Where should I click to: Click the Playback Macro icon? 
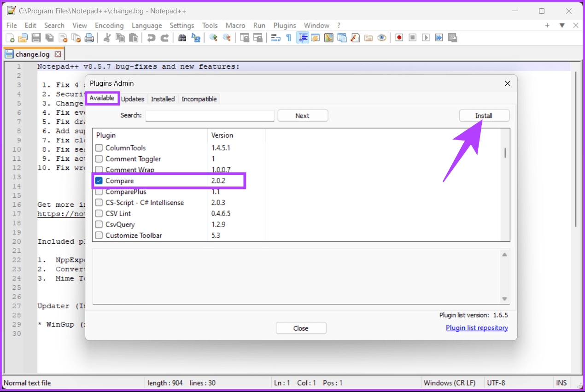click(x=426, y=37)
